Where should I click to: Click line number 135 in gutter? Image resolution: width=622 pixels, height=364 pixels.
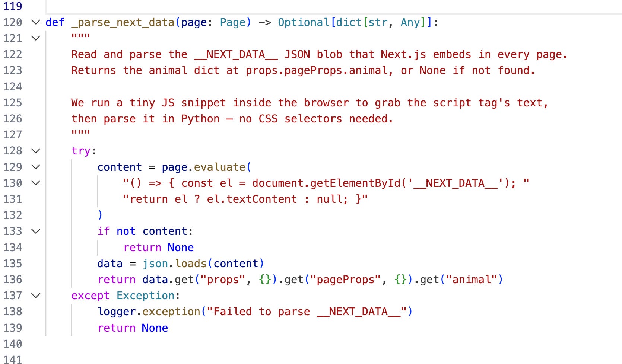pos(13,264)
